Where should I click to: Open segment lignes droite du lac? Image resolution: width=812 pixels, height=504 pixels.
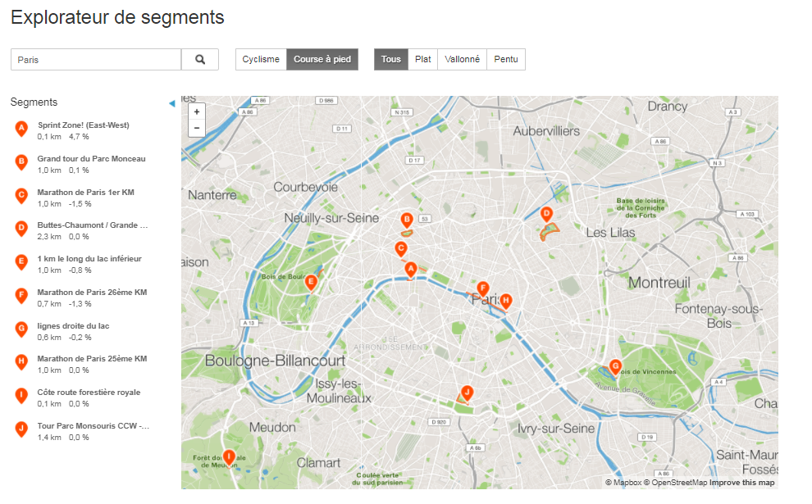click(x=73, y=326)
